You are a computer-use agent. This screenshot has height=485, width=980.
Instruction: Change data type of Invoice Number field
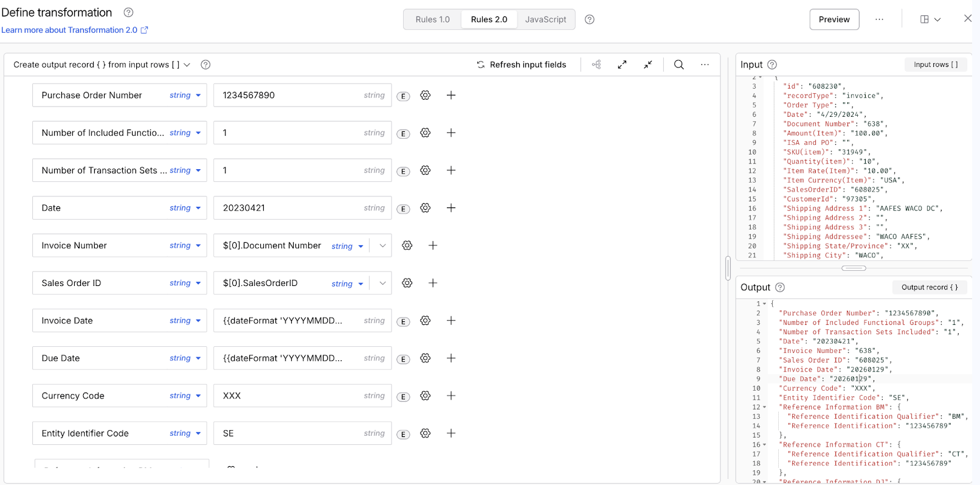click(185, 246)
